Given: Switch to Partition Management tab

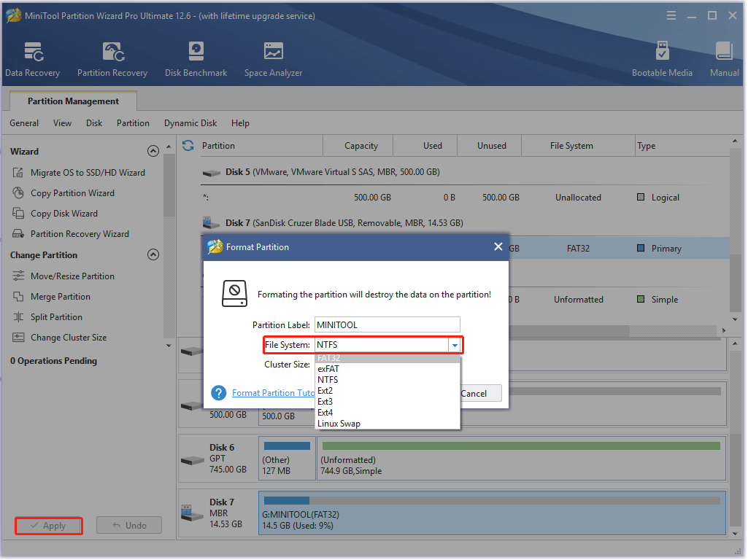Looking at the screenshot, I should coord(73,101).
